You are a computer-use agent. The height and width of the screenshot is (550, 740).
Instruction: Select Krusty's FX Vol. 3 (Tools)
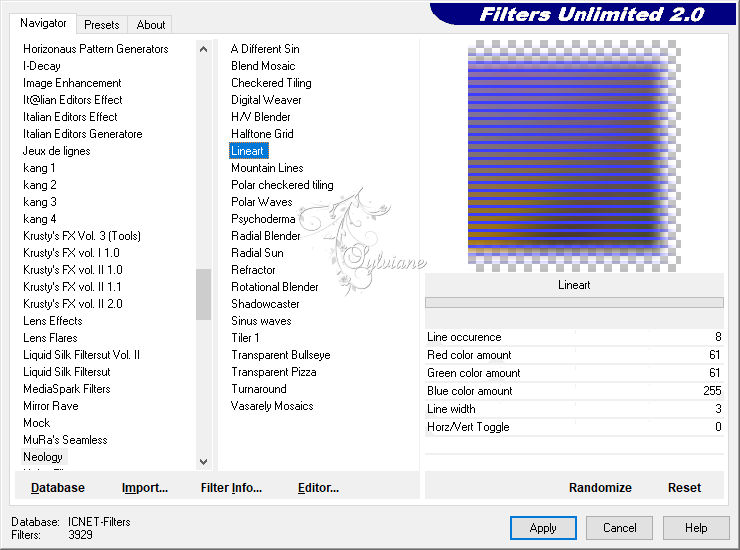pyautogui.click(x=82, y=236)
